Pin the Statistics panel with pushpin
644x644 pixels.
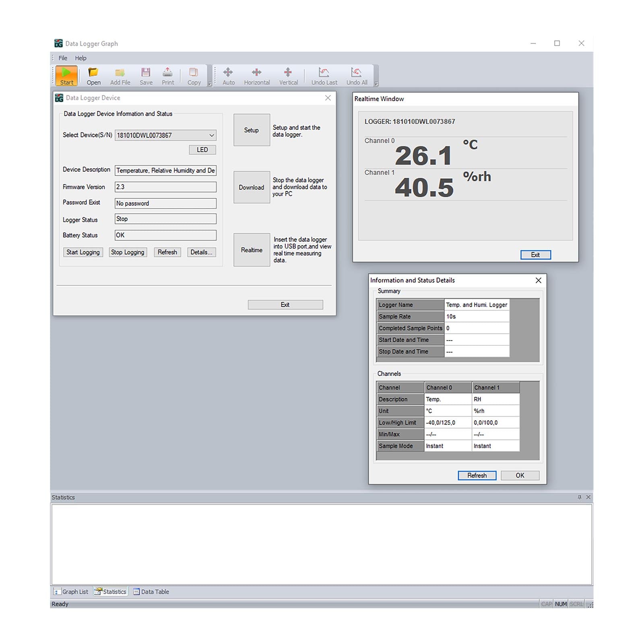(579, 497)
